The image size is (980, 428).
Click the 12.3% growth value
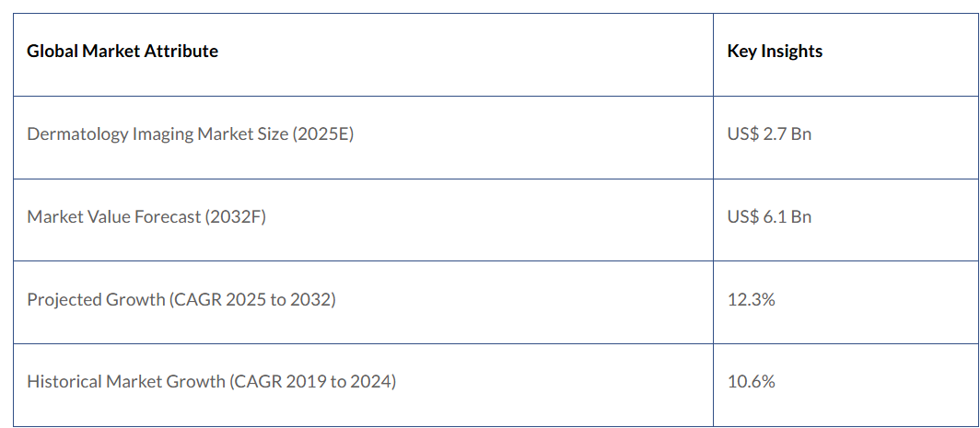click(x=751, y=300)
